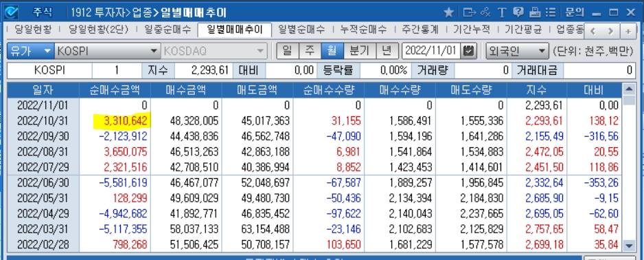The width and height of the screenshot is (644, 260).
Task: Select the 일별매매추이 tab
Action: pyautogui.click(x=235, y=30)
